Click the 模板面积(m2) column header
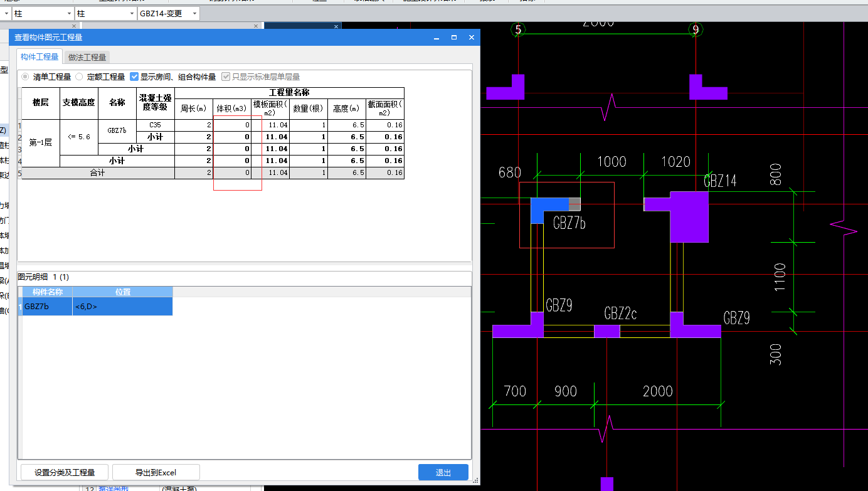This screenshot has width=868, height=491. point(270,108)
